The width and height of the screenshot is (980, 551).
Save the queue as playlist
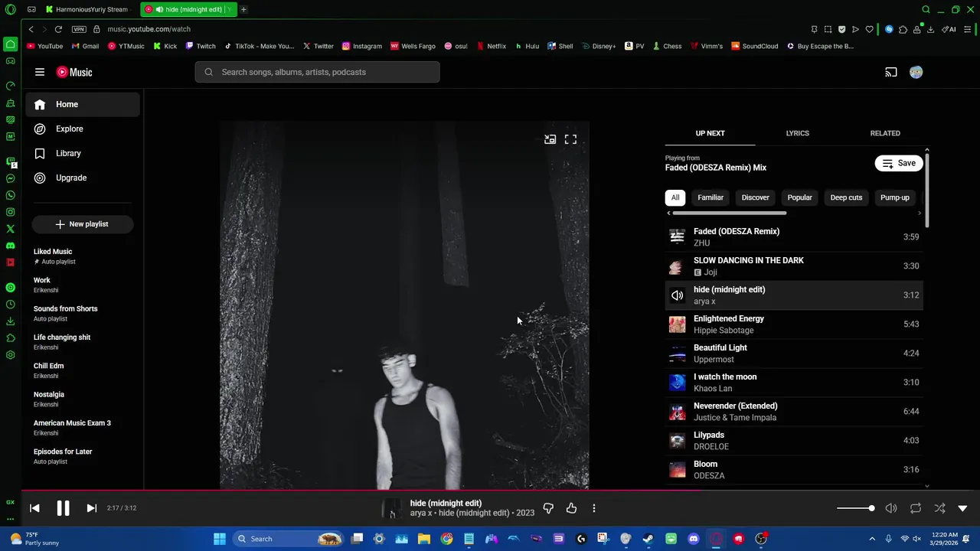[x=898, y=163]
